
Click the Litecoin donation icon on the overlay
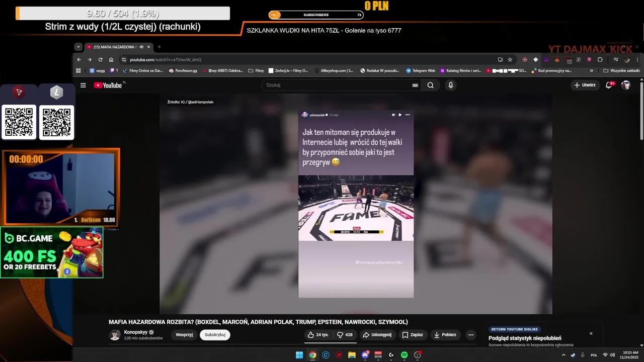click(x=56, y=92)
